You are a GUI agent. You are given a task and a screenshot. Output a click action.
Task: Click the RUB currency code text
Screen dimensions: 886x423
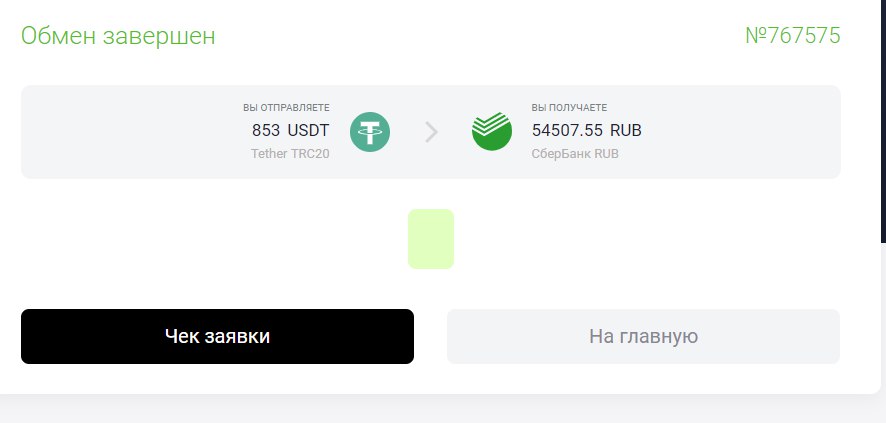(x=626, y=130)
